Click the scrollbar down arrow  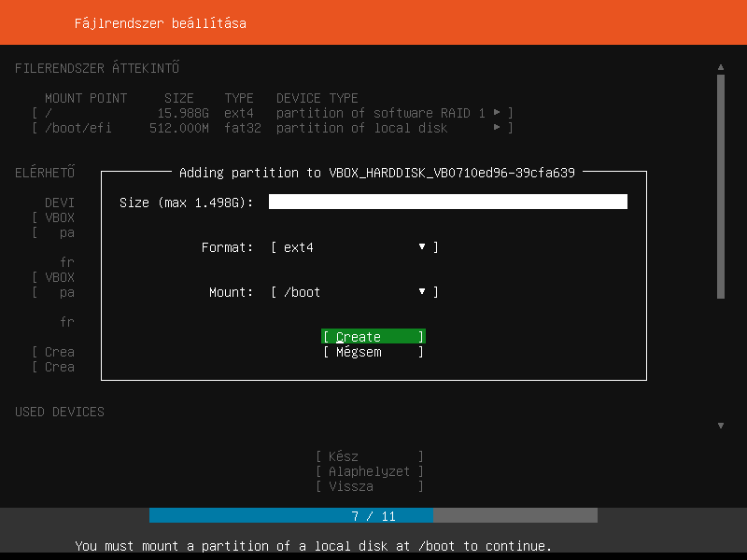(x=721, y=426)
